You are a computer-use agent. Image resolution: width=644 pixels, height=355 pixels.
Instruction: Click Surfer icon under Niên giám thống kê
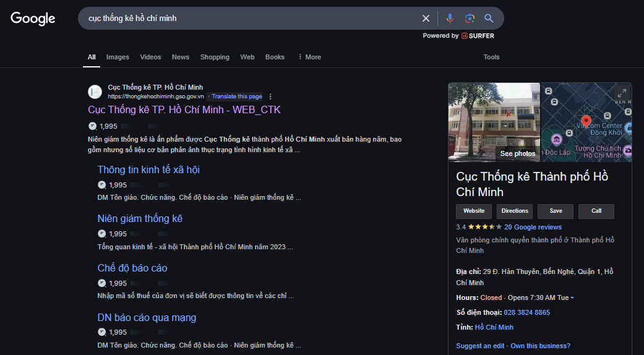(x=102, y=234)
